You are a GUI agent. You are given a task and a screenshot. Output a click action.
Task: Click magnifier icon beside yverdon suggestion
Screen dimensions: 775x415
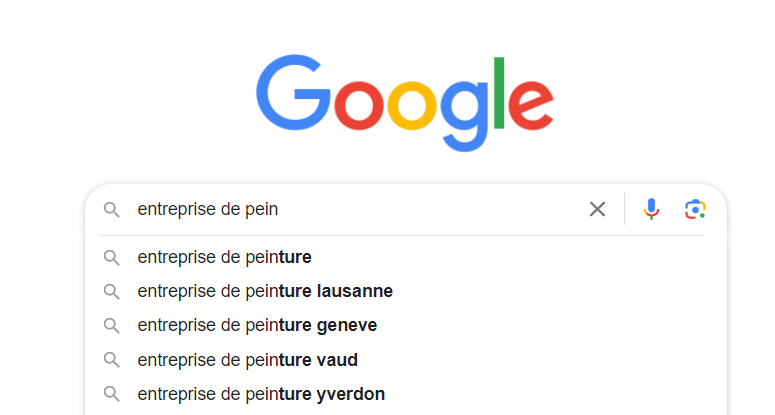point(112,394)
